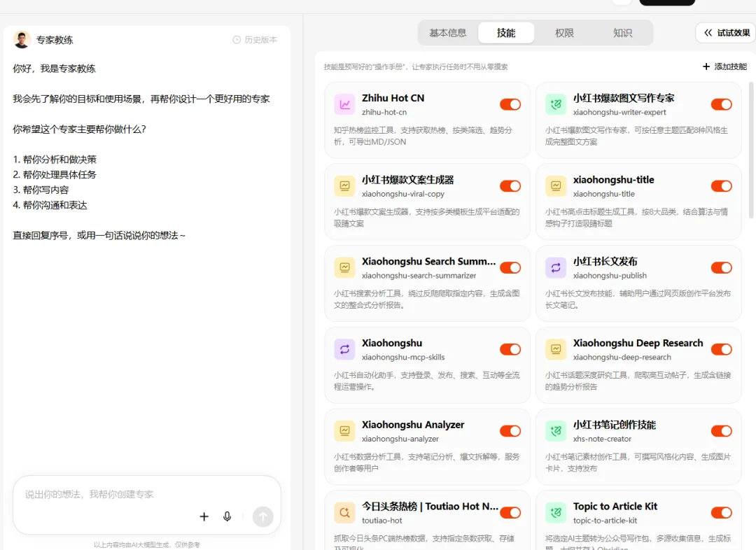Click the id text xiaohongshu-publish
This screenshot has width=756, height=550.
tap(610, 275)
